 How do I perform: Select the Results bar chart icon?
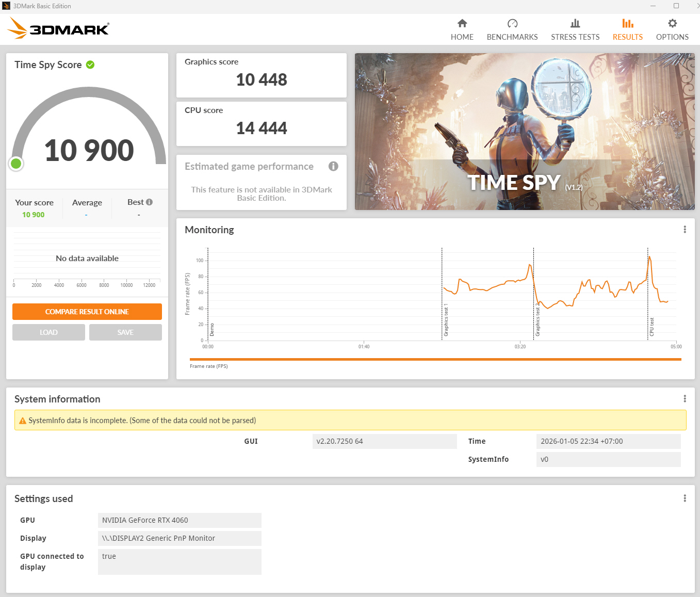[x=627, y=23]
